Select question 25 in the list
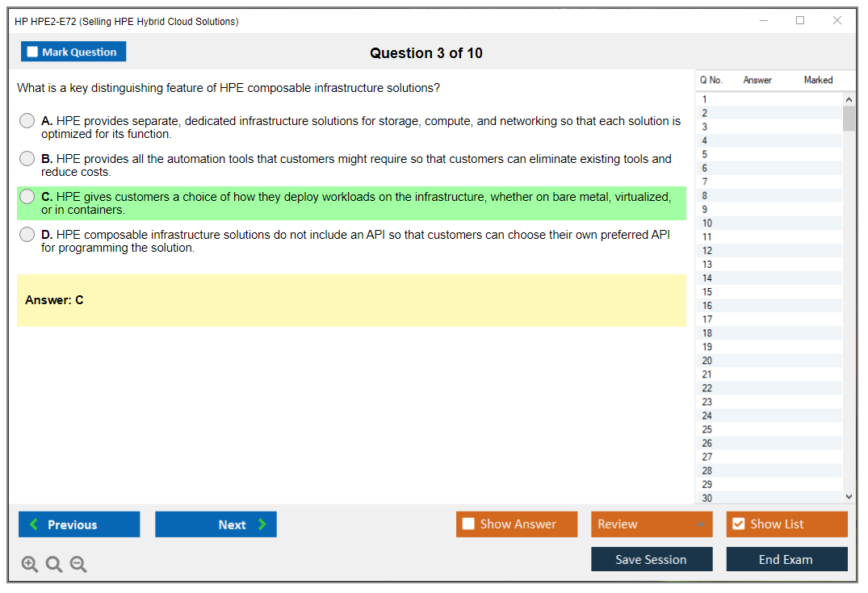 707,429
